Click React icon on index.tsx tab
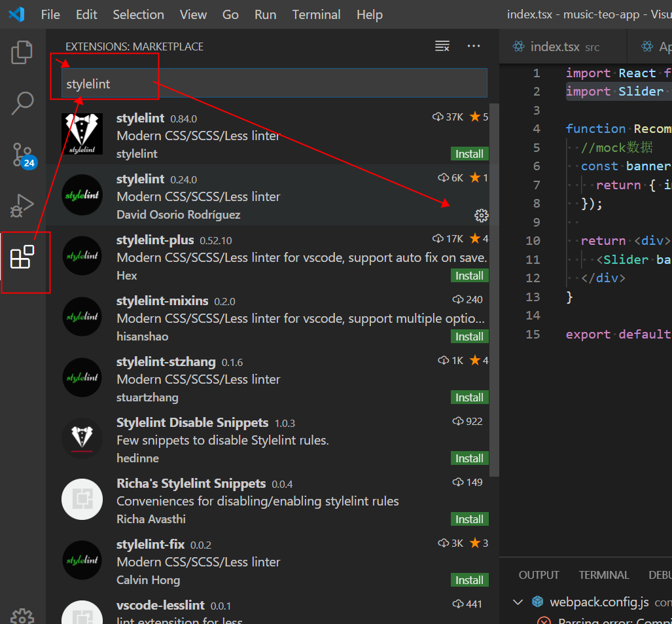 pos(519,46)
